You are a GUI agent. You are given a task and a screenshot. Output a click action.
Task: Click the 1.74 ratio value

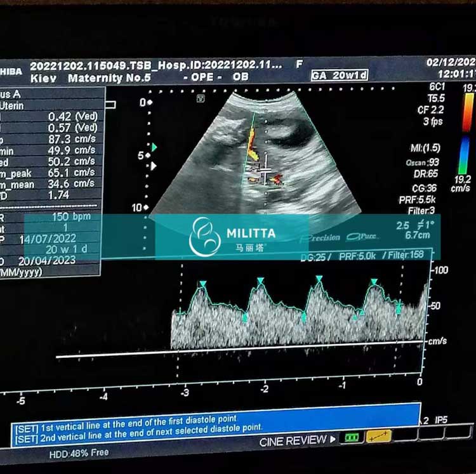click(x=58, y=195)
